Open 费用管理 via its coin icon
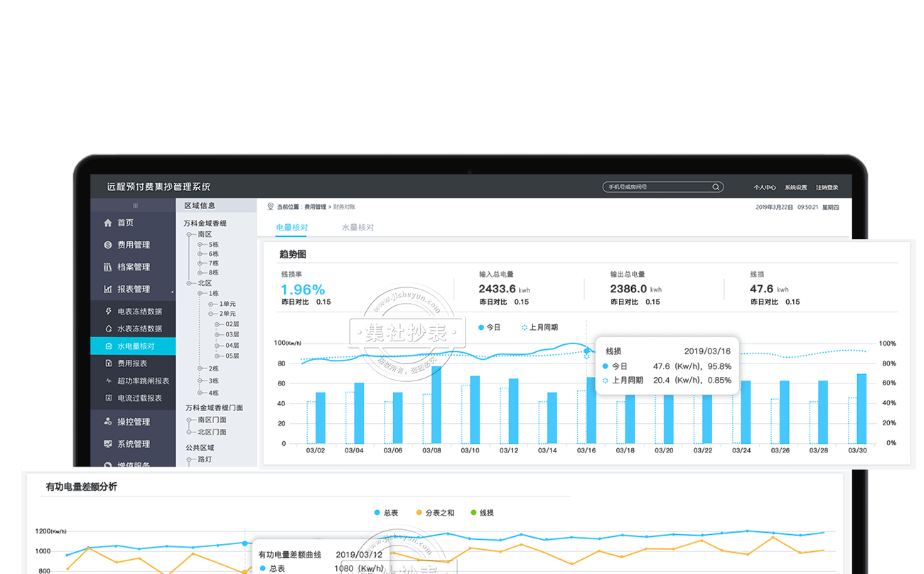This screenshot has width=924, height=574. coord(108,245)
